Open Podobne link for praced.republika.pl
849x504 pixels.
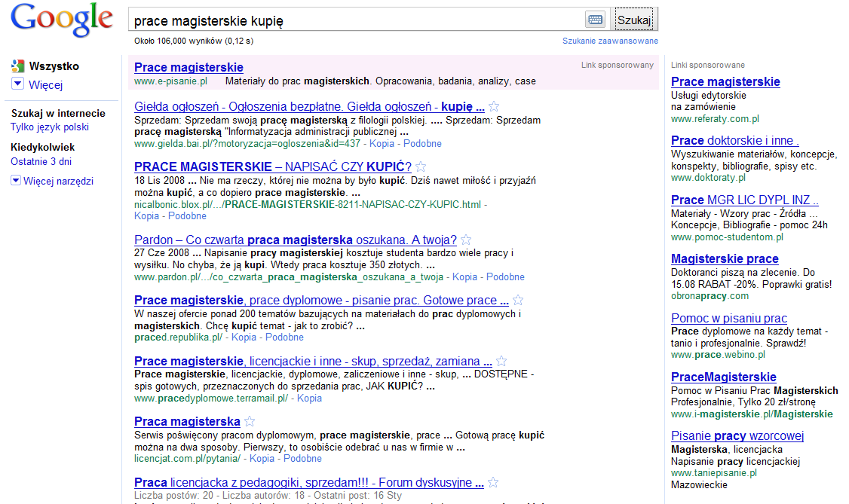click(x=284, y=338)
